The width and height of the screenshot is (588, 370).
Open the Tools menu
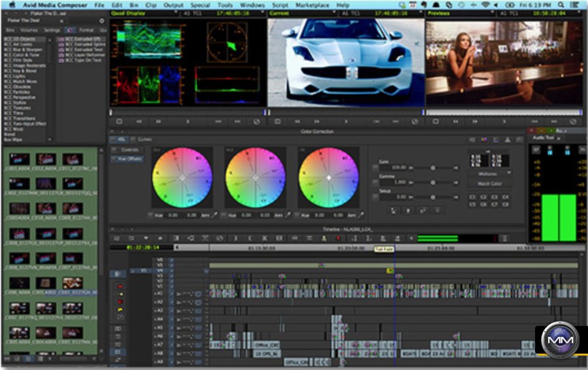tap(225, 5)
